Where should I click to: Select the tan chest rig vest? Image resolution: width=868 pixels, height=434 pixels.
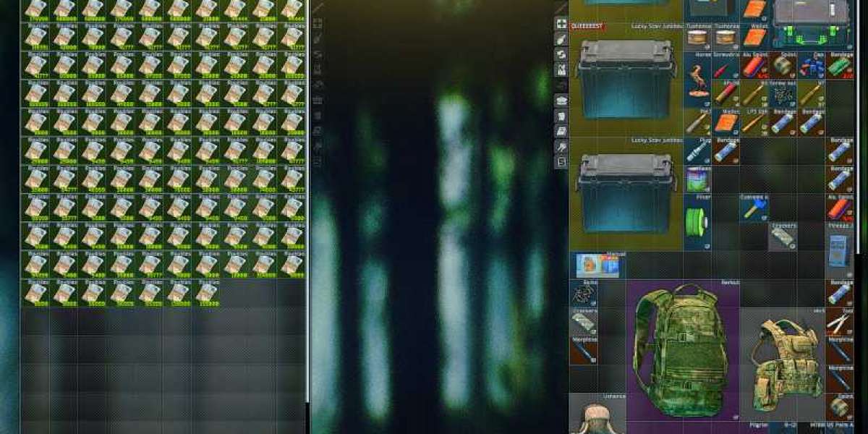point(783,364)
